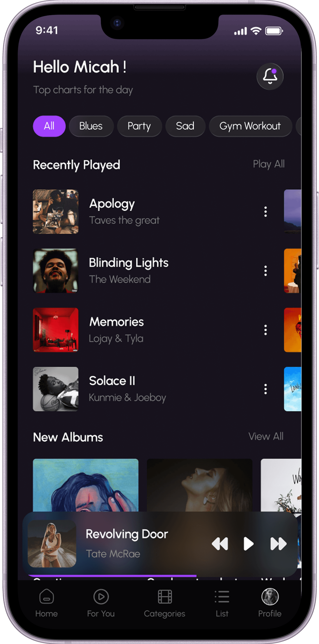Viewport: 319px width, 644px height.
Task: Open Categories in the bottom navigation
Action: (x=165, y=597)
